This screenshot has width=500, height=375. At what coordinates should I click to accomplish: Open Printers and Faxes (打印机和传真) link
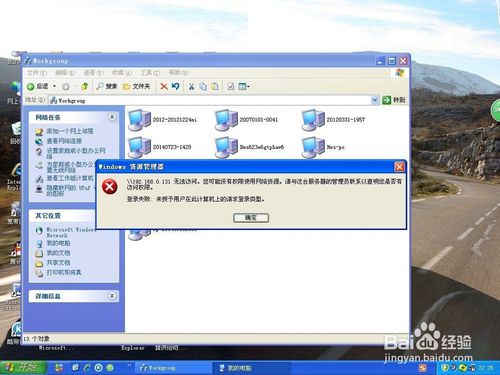pos(64,273)
